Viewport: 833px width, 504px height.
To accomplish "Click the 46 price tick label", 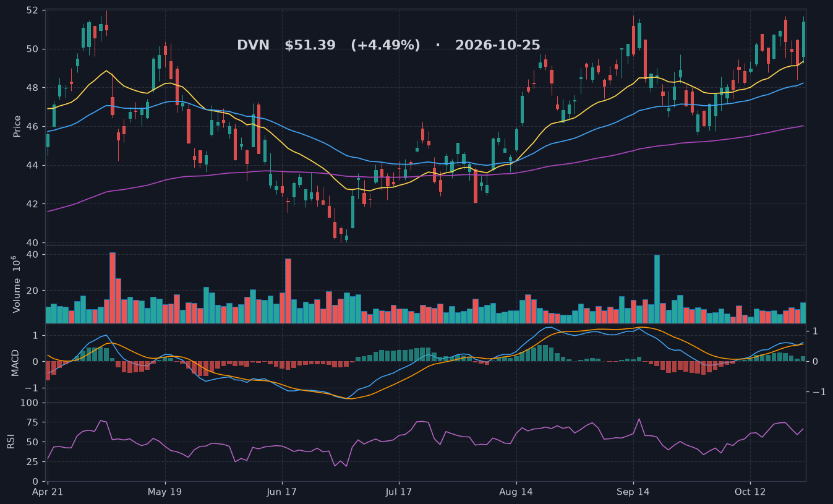I will point(33,127).
